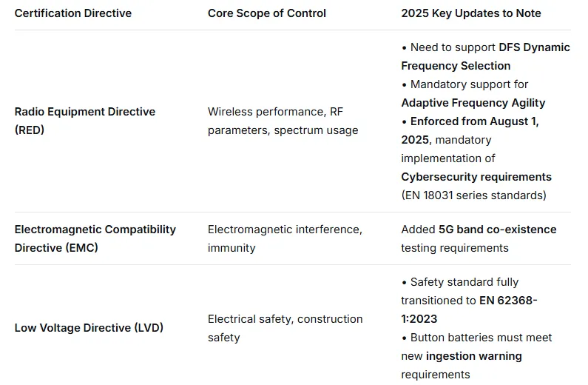Click the EN 18031 series standards note

pos(473,195)
